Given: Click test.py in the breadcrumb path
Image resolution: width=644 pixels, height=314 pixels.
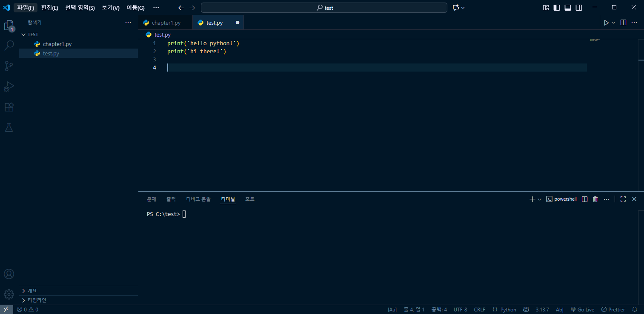Looking at the screenshot, I should click(x=162, y=35).
